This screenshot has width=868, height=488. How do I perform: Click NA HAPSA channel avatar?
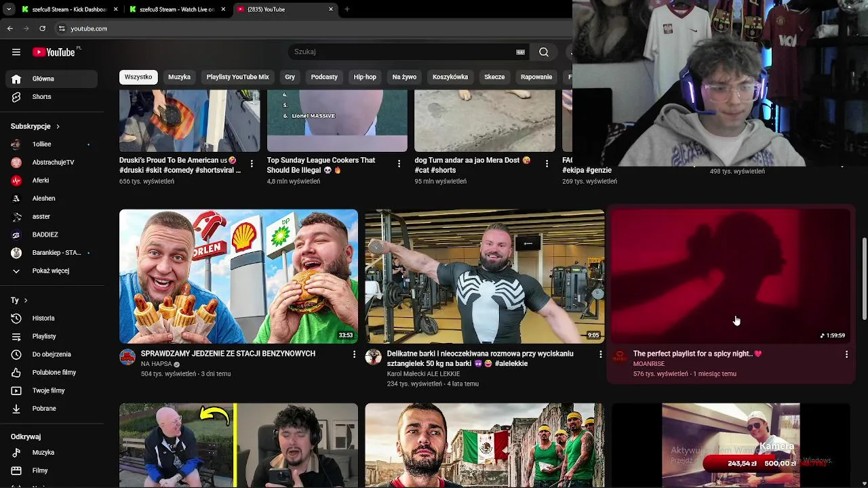click(127, 357)
